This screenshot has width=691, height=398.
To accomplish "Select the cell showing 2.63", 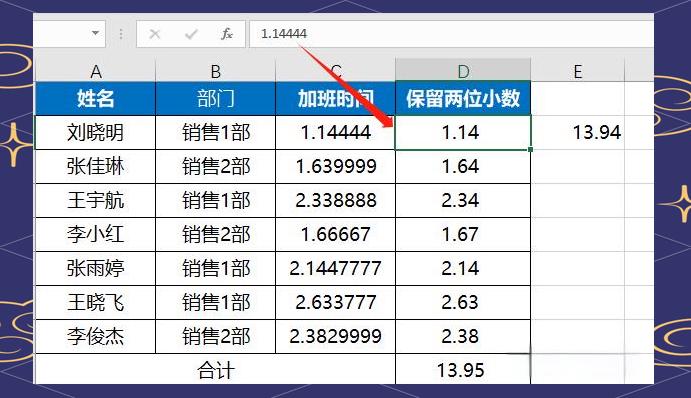I will point(463,302).
